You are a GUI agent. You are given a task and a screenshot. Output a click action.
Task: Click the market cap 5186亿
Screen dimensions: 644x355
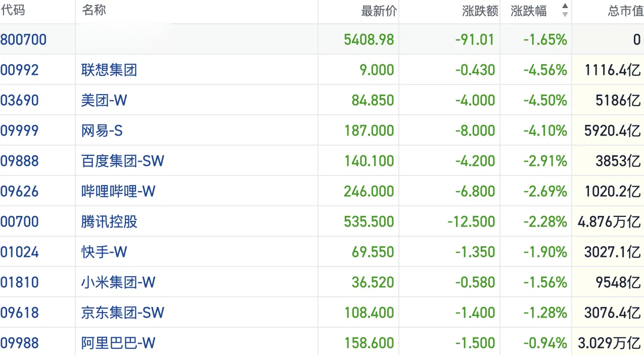point(618,100)
